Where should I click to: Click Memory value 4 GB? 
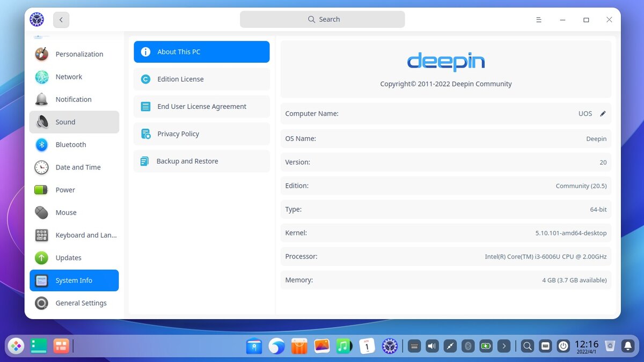[574, 280]
